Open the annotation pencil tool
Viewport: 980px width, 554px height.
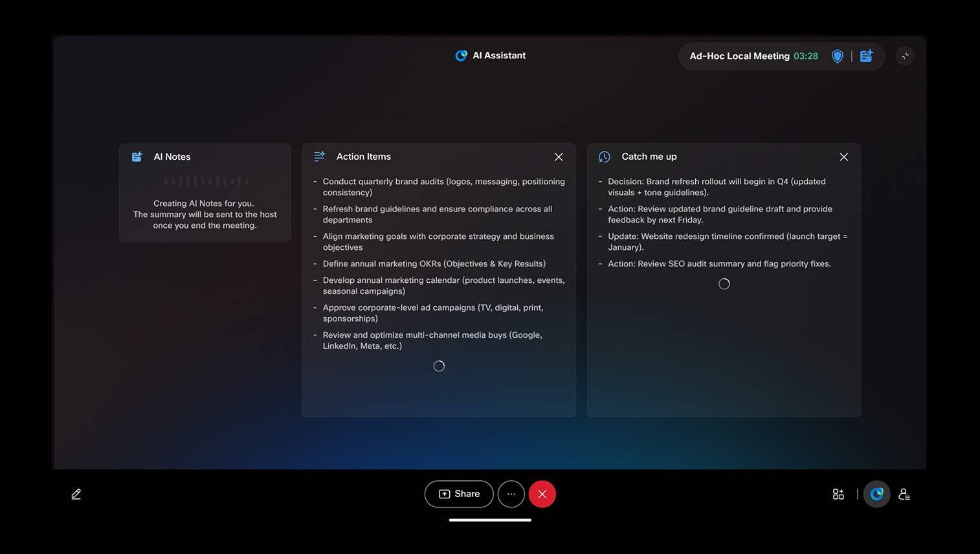76,494
